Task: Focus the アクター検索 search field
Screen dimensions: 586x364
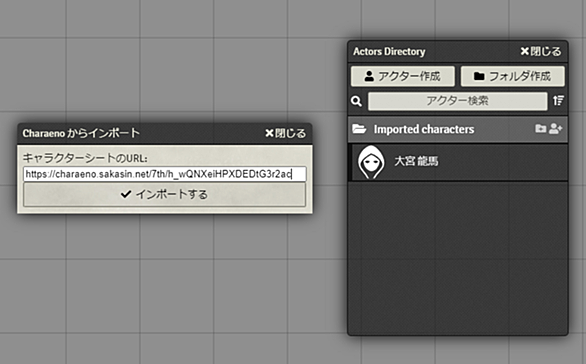Action: [x=457, y=101]
